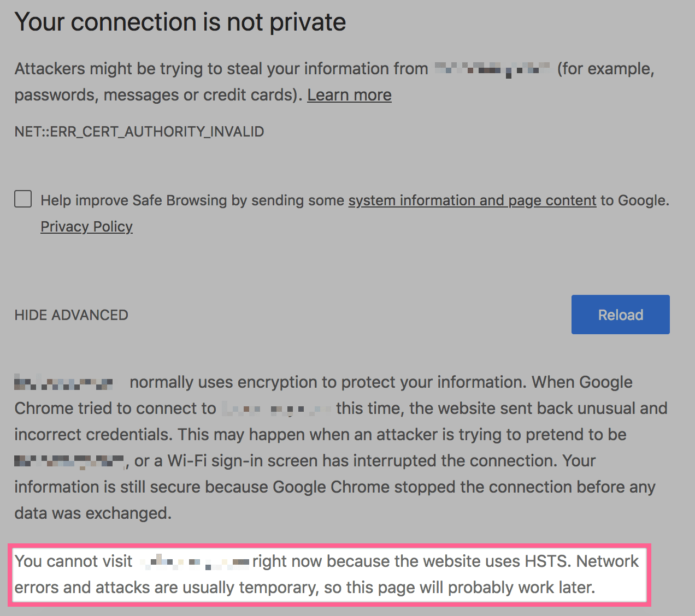Click the Your connection is not private heading
This screenshot has width=695, height=616.
pos(180,22)
